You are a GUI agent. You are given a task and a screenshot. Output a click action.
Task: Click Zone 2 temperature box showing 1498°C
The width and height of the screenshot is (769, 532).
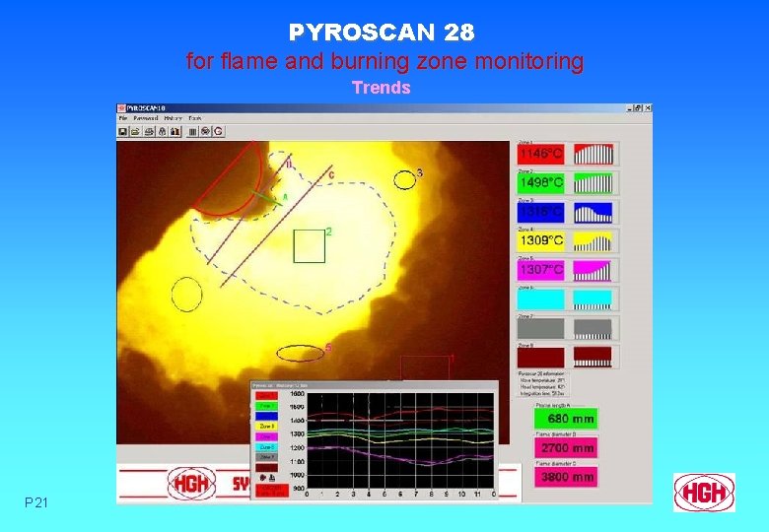click(x=541, y=182)
